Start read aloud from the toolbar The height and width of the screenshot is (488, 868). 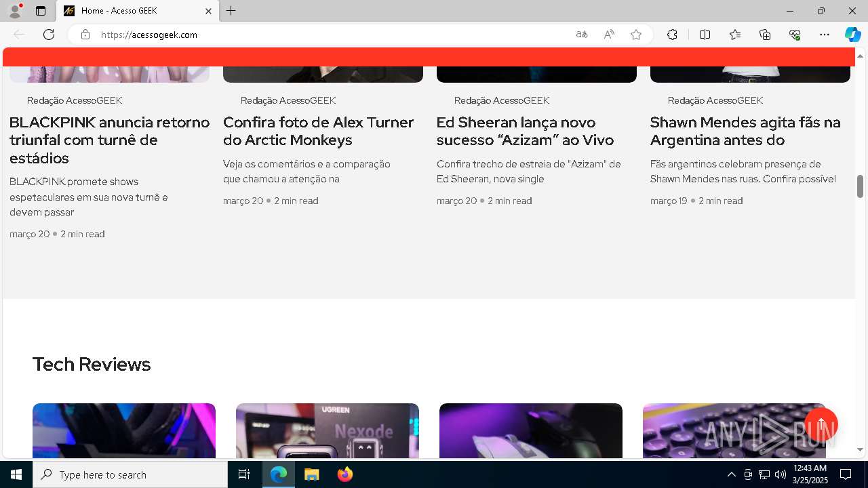[609, 35]
